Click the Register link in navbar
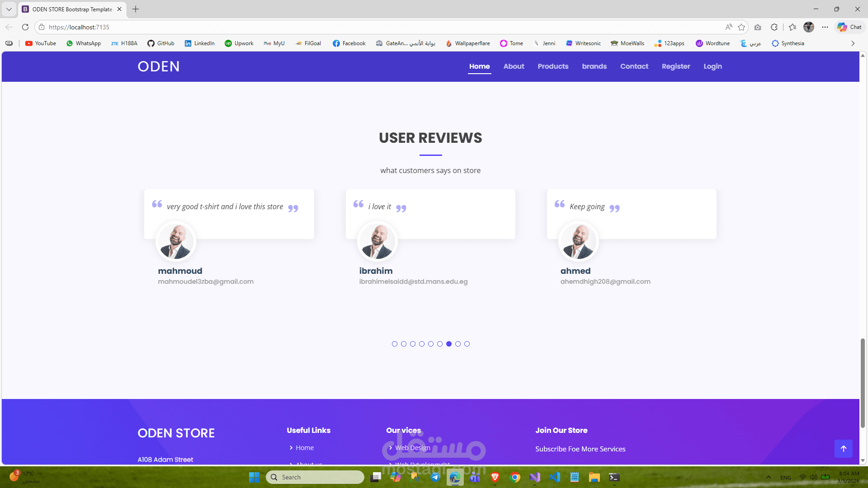Image resolution: width=868 pixels, height=488 pixels. tap(675, 66)
